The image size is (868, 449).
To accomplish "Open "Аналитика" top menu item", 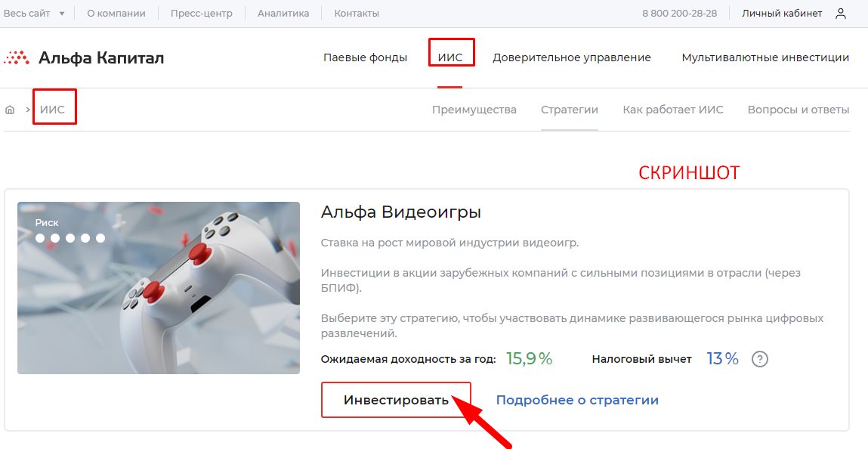I will pyautogui.click(x=283, y=14).
